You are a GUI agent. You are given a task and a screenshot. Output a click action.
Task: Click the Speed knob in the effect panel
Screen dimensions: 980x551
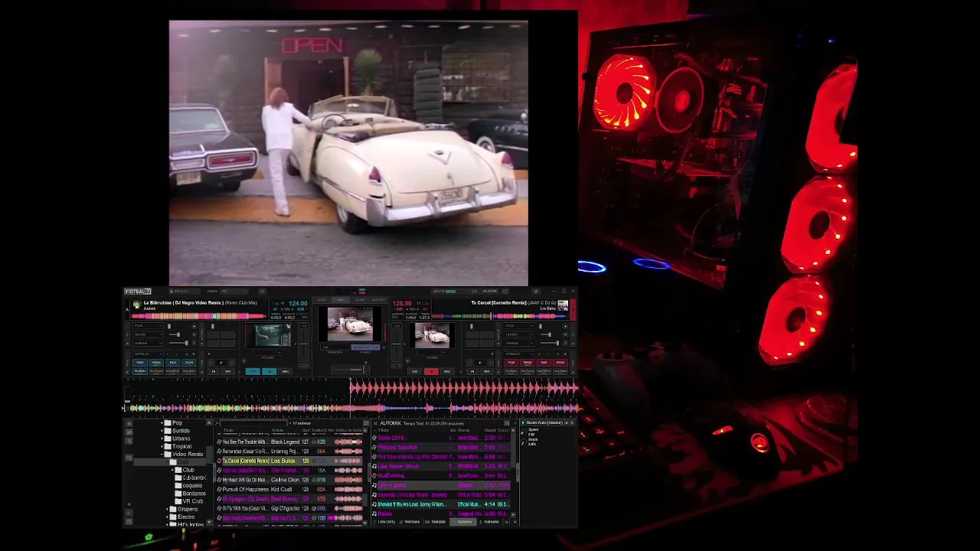click(x=524, y=432)
